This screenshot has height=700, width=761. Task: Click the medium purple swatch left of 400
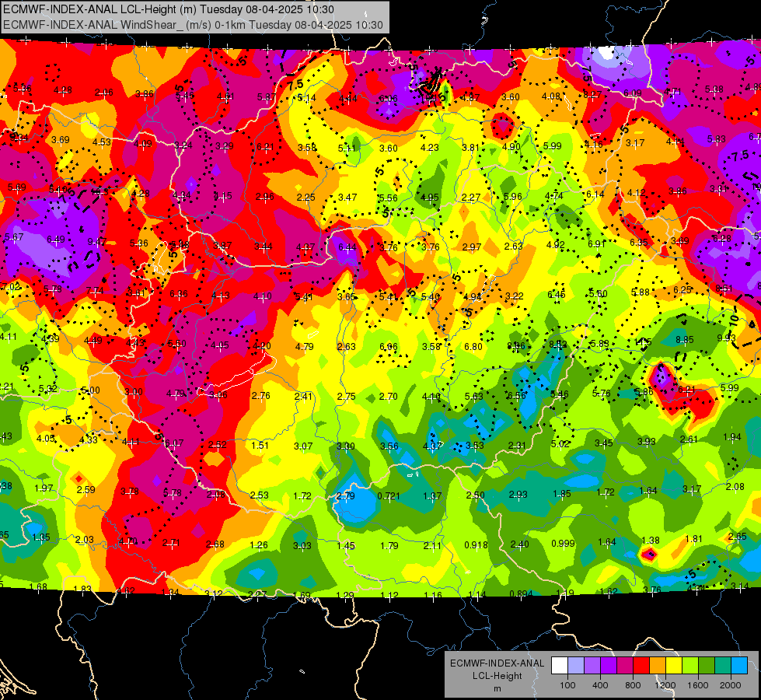tap(592, 666)
